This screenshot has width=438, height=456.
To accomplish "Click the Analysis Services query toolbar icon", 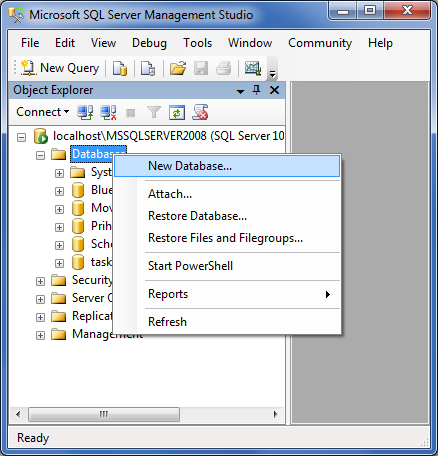I will coord(148,68).
